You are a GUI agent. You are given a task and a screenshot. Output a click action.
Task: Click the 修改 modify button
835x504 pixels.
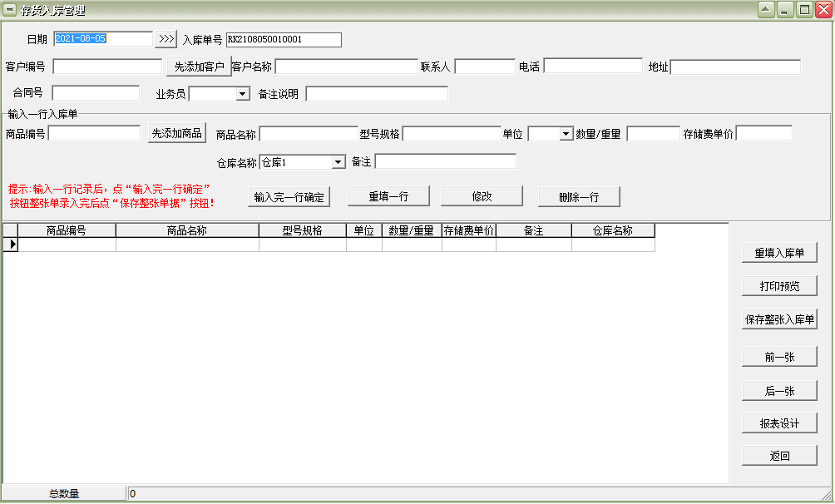[481, 195]
